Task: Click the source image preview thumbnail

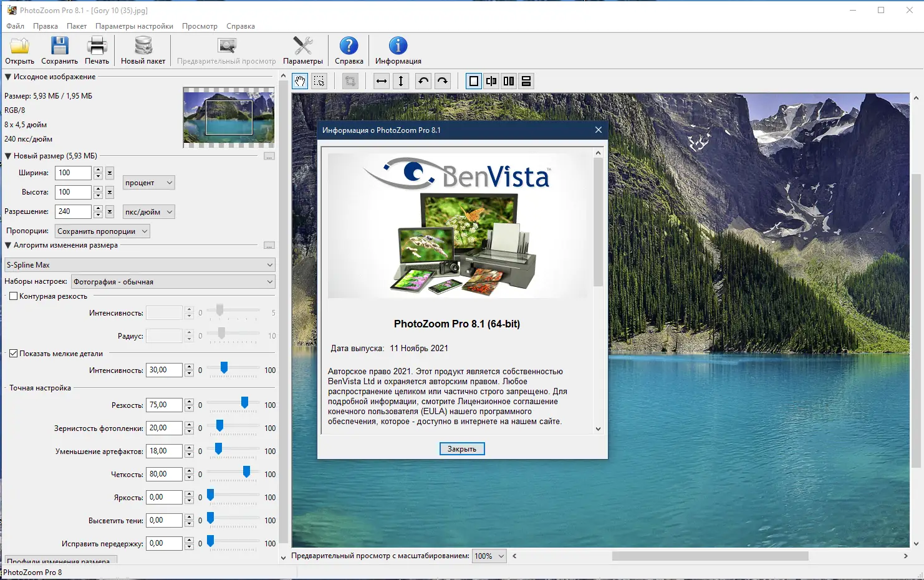Action: click(x=228, y=117)
